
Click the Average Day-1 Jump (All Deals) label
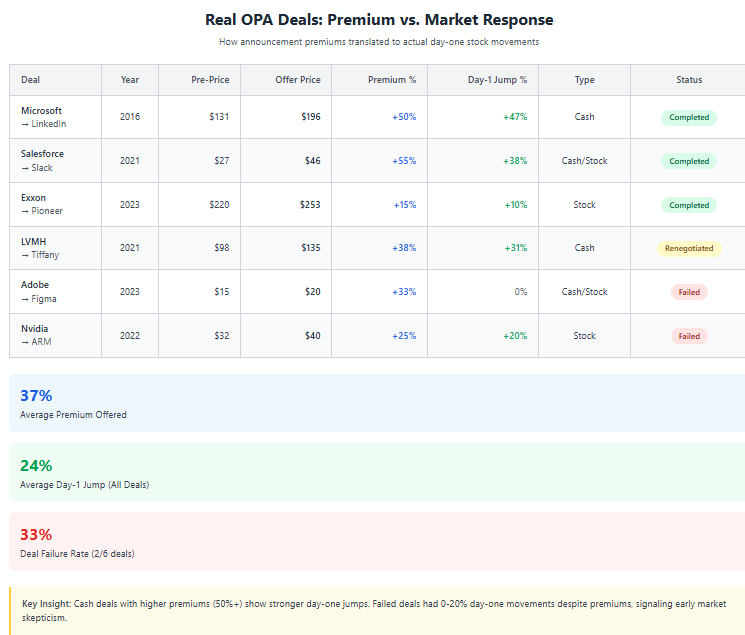85,485
